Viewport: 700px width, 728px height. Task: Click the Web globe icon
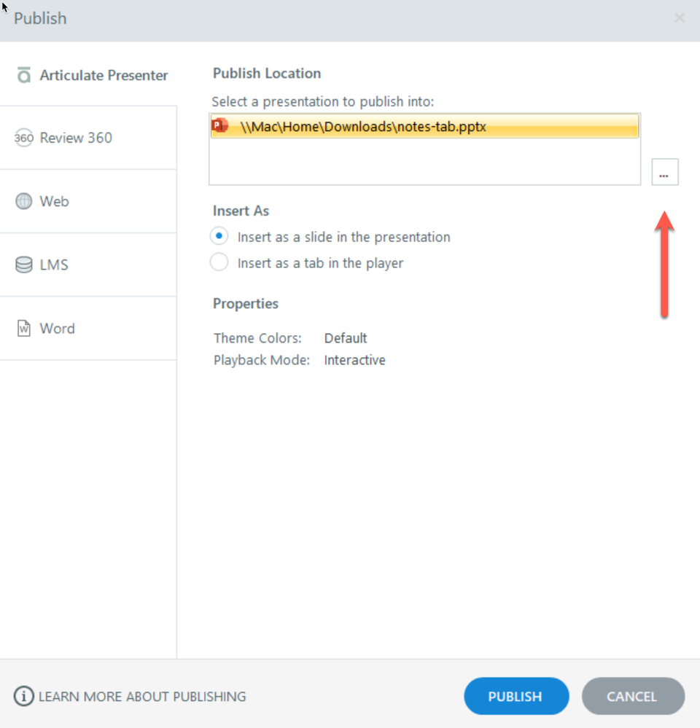click(x=24, y=202)
